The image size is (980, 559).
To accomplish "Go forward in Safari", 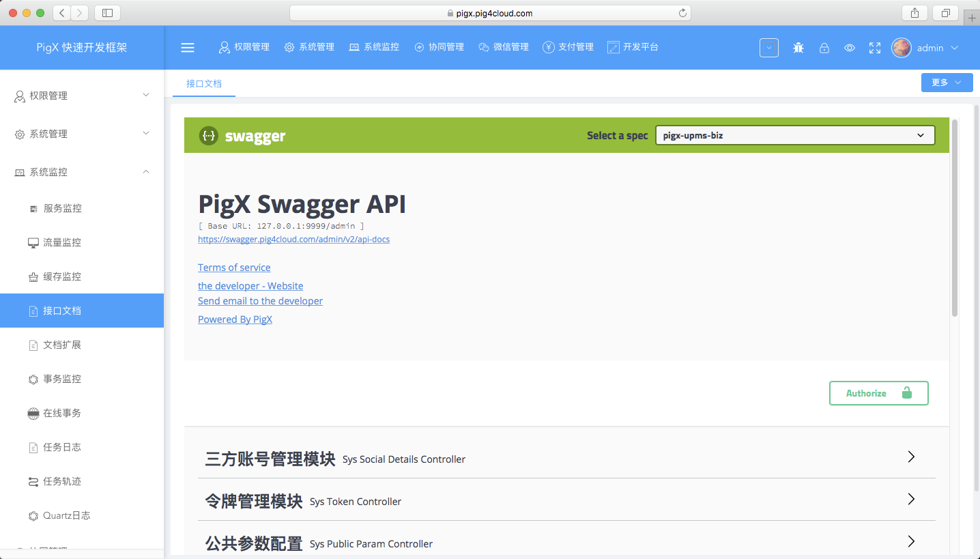I will (80, 12).
